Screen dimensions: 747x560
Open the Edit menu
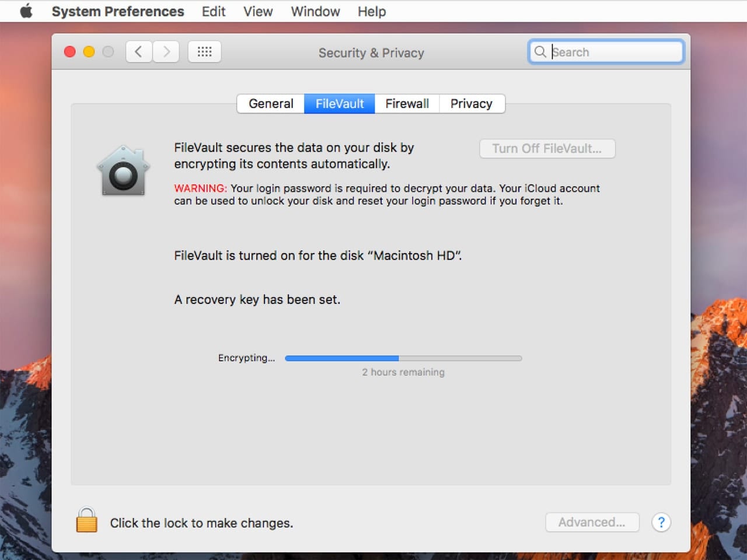click(214, 12)
